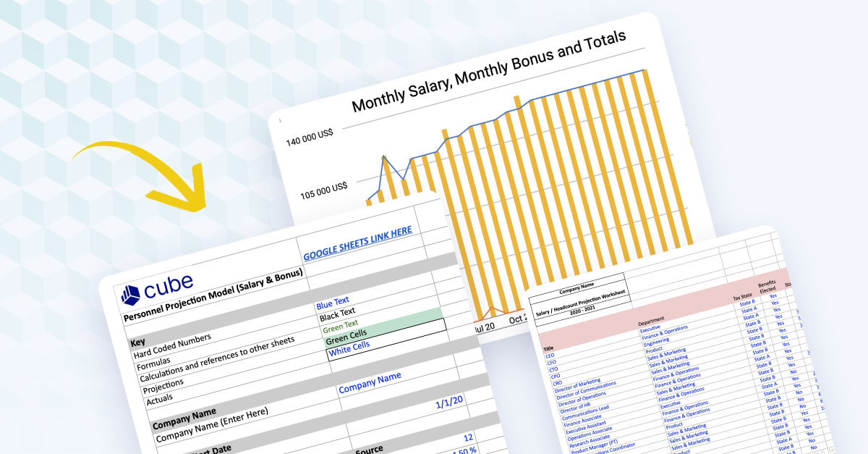
Task: Select the CPO title cell
Action: [556, 377]
